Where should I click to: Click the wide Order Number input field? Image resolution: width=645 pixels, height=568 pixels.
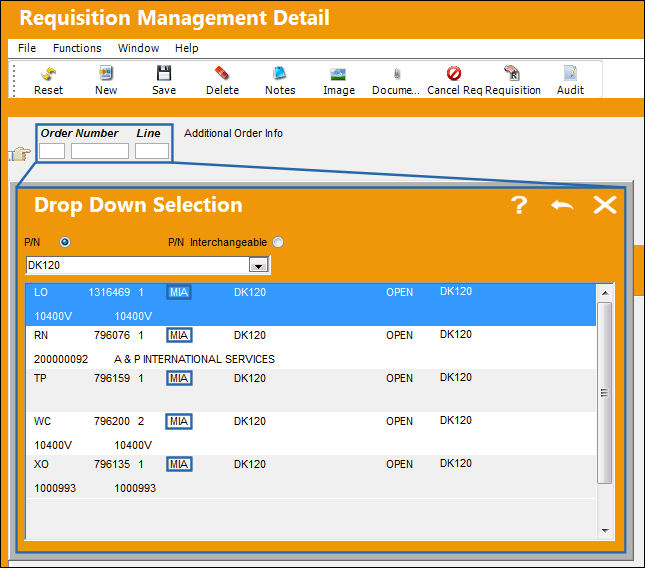[x=100, y=151]
